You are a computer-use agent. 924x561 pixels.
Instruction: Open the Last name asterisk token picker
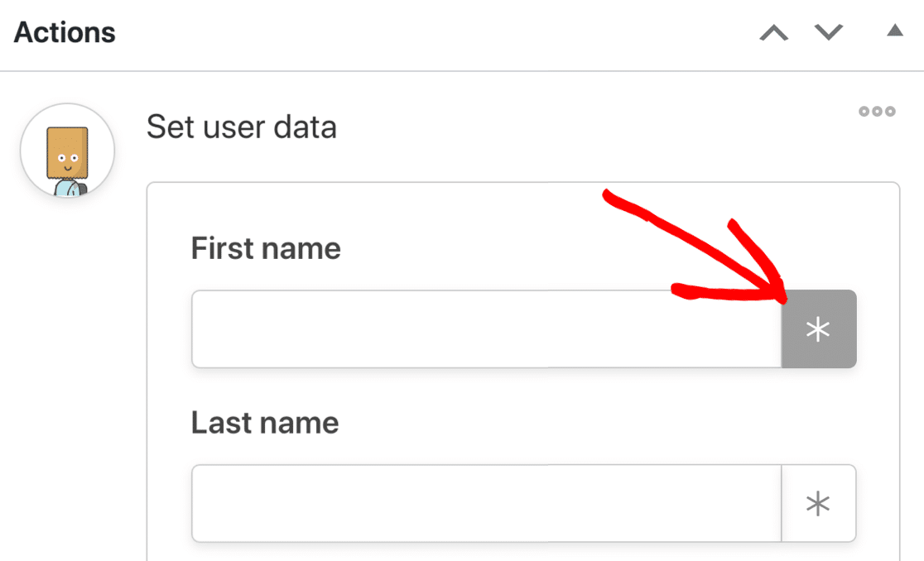click(818, 504)
